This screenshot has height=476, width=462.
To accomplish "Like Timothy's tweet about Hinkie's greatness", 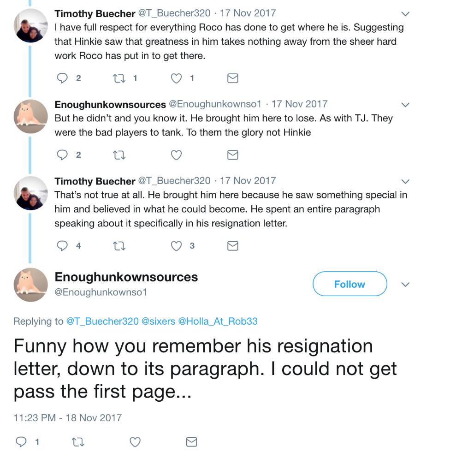I will click(176, 78).
